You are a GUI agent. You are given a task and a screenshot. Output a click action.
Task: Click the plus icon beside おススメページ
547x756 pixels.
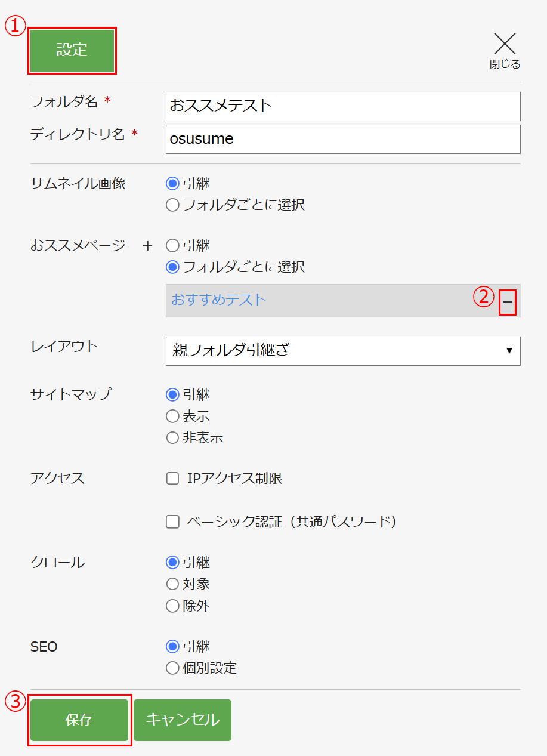(148, 246)
